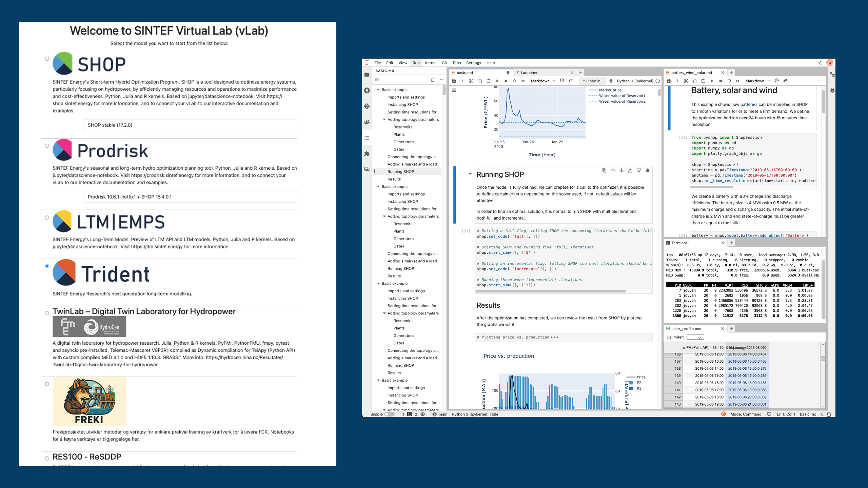
Task: Open the Kernel menu
Action: coord(431,63)
